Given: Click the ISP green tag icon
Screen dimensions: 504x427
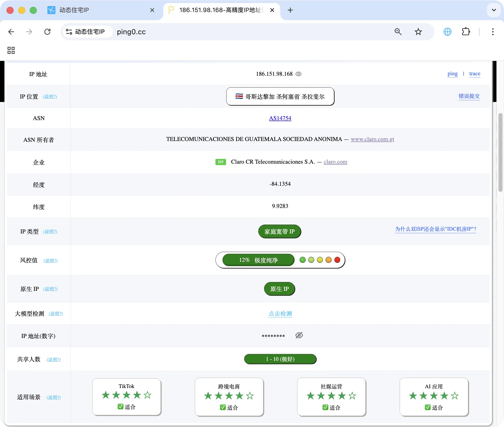Looking at the screenshot, I should [221, 162].
